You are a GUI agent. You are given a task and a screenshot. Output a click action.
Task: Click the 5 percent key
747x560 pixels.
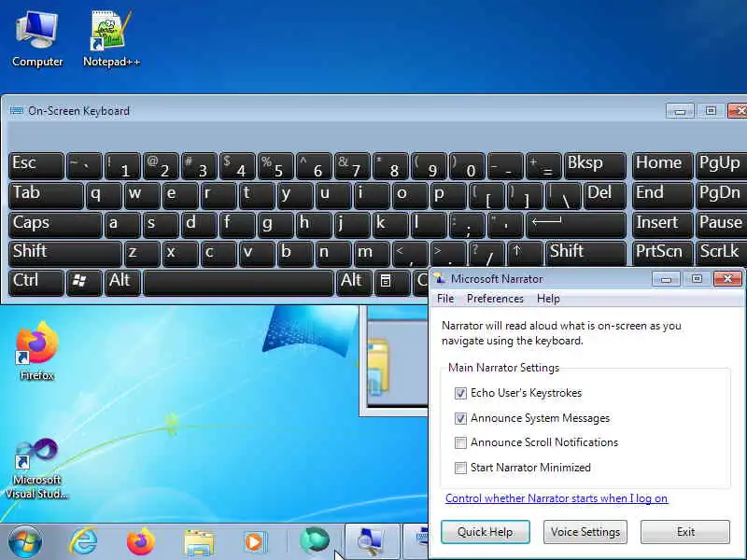[275, 166]
